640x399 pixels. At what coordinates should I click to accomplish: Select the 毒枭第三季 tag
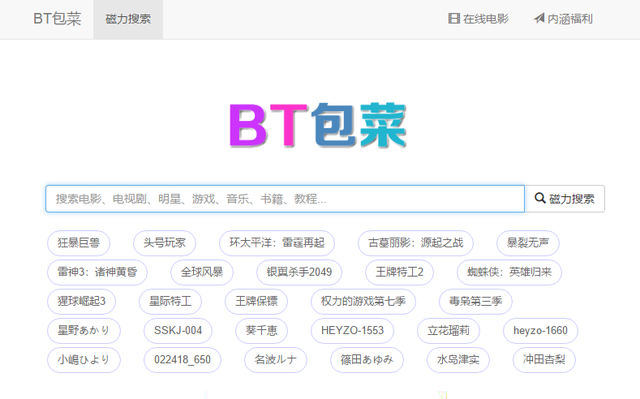pyautogui.click(x=476, y=301)
